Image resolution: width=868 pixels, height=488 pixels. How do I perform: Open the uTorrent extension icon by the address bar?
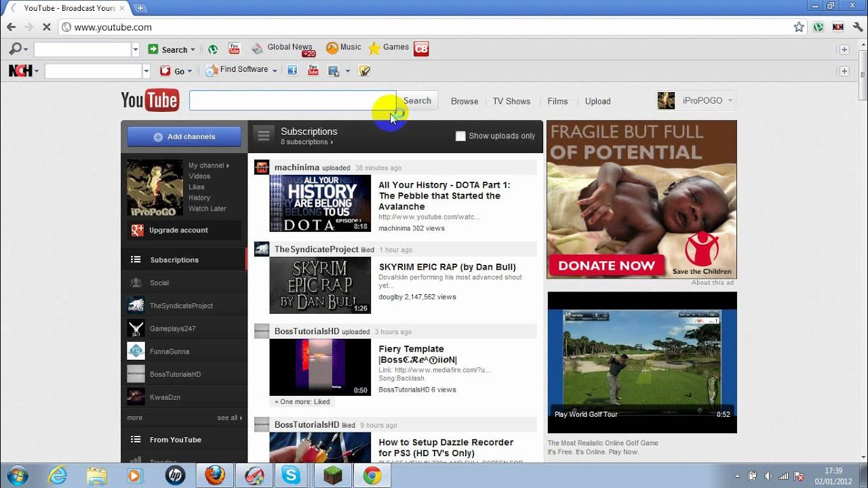click(x=818, y=27)
